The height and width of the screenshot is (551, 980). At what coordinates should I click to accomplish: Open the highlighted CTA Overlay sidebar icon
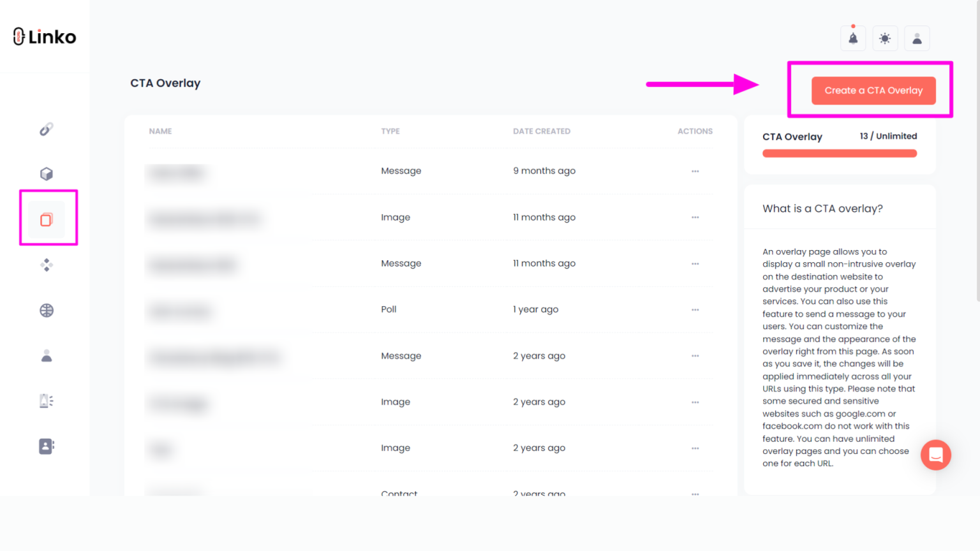(45, 219)
